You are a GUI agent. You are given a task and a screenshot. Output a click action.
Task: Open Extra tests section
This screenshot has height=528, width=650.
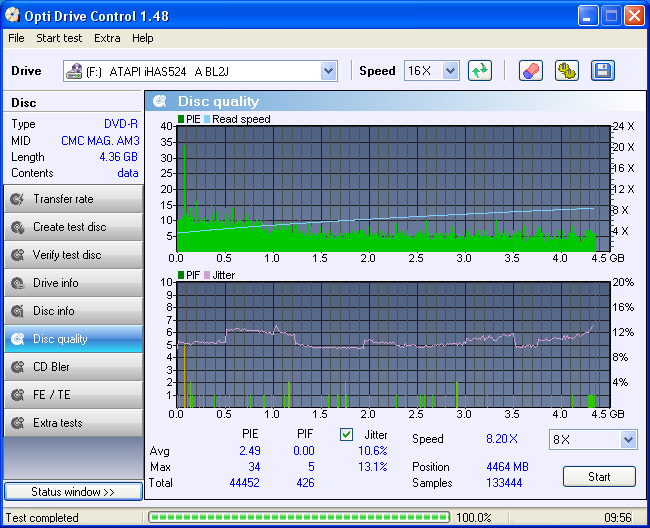pos(73,423)
